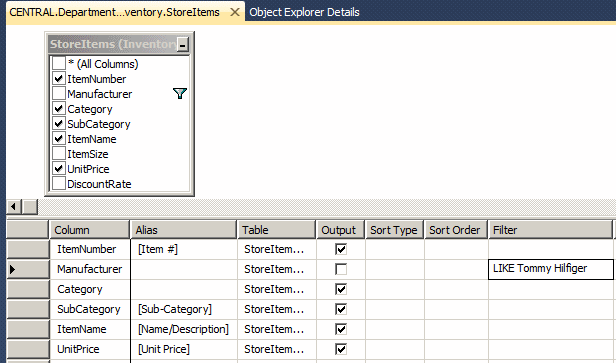Toggle Output checkbox for ItemName grid row

(x=341, y=329)
